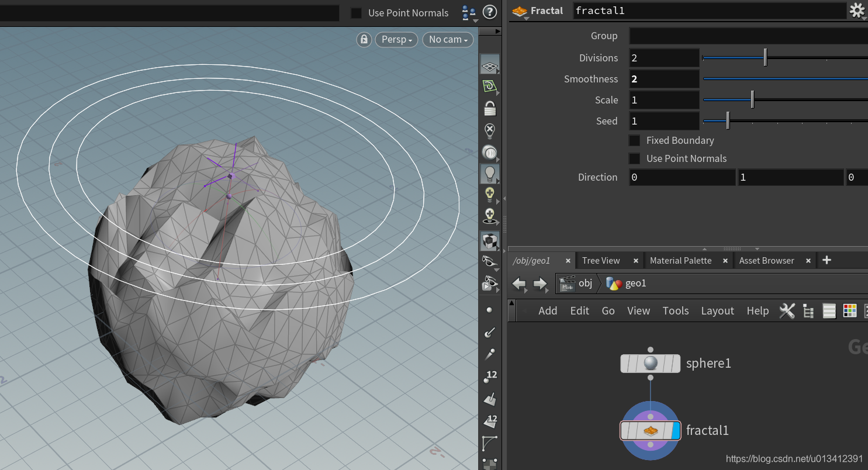Toggle display point trails icon
Screen dimensions: 868x470
(490, 354)
